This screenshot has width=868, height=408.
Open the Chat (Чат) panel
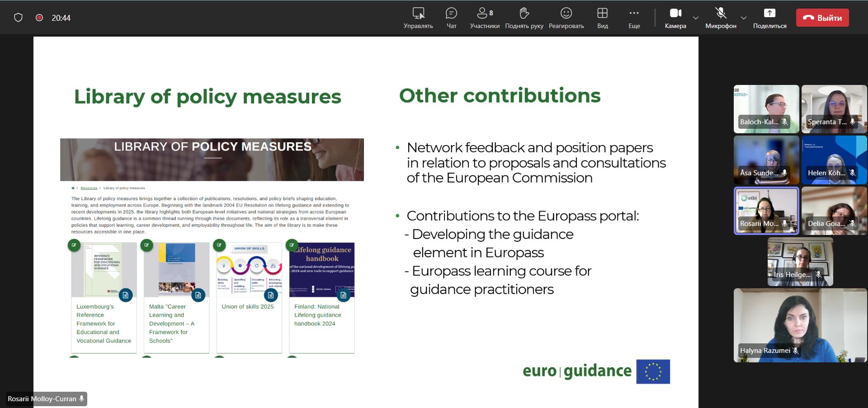pyautogui.click(x=451, y=18)
